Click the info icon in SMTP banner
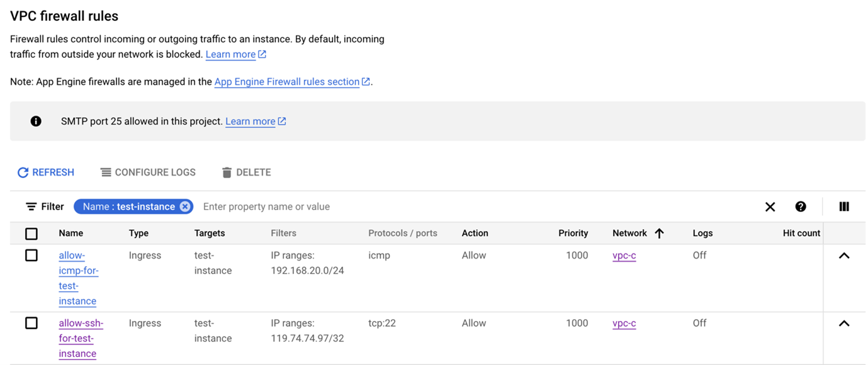The width and height of the screenshot is (868, 365). pos(36,121)
